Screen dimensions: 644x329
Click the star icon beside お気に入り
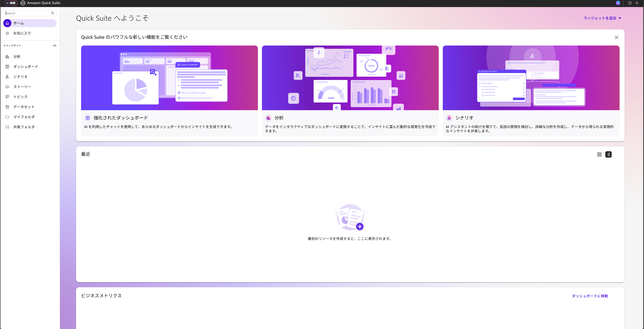(7, 33)
